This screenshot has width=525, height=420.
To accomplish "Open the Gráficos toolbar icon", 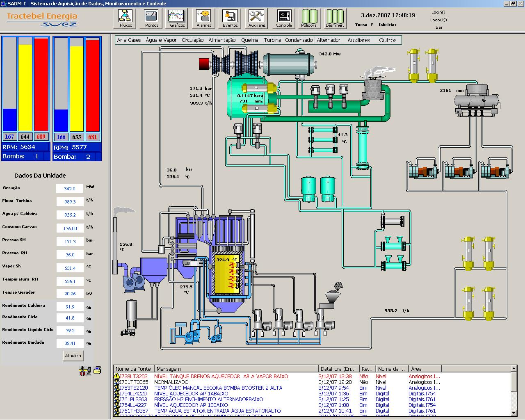I will pyautogui.click(x=177, y=18).
